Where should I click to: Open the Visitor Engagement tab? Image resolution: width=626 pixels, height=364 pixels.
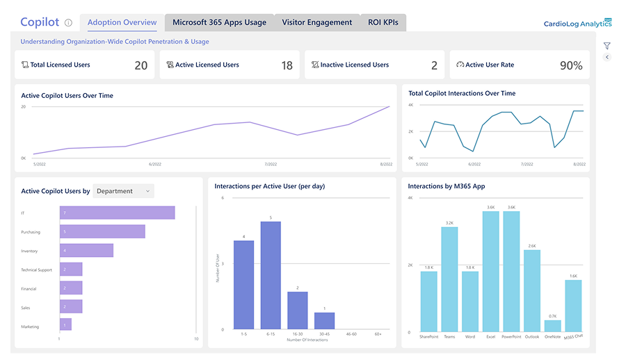[317, 22]
